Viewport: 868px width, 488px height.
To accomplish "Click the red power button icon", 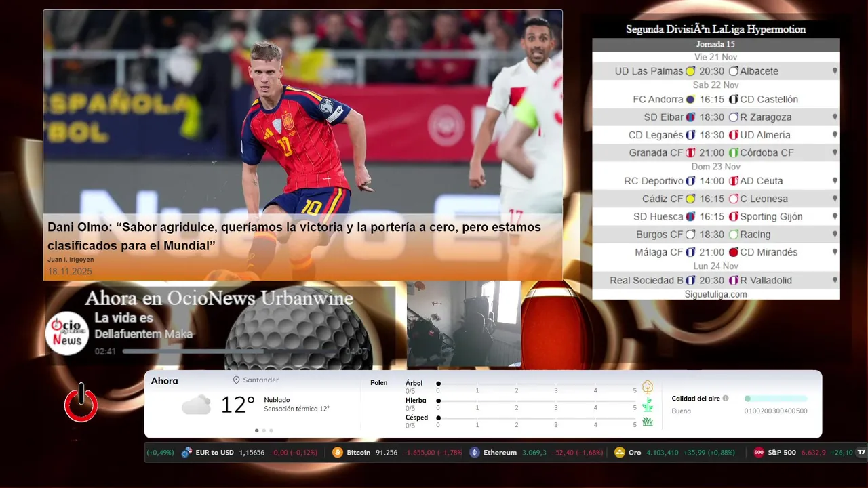I will (81, 403).
